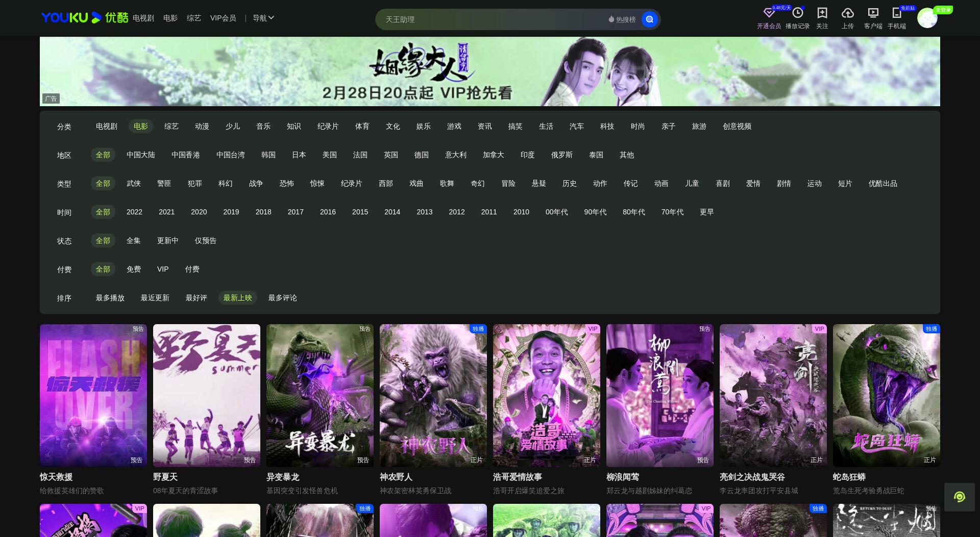Open 异变暴龙 movie poster
This screenshot has width=980, height=537.
(x=320, y=395)
